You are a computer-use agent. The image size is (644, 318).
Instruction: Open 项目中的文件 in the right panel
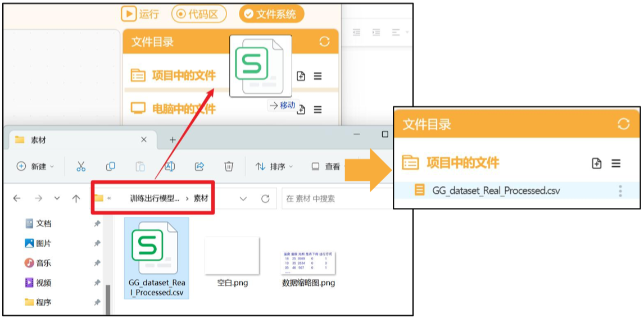451,163
